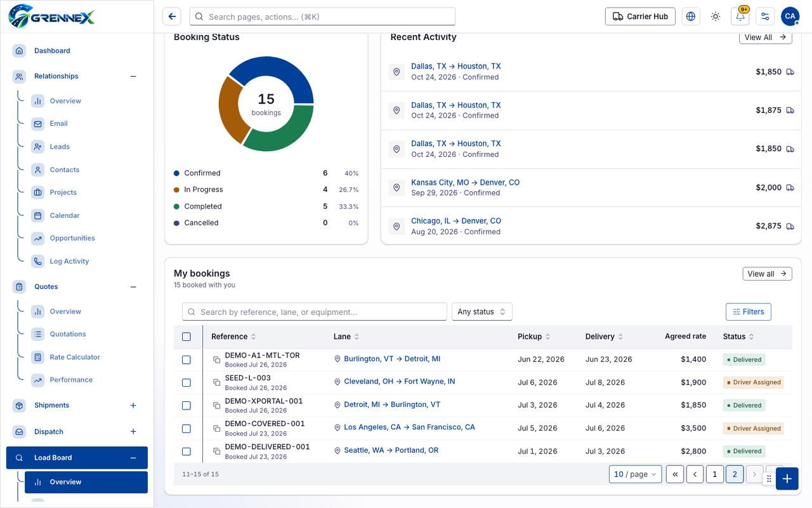Click the Confirmed blue legend dot
The width and height of the screenshot is (812, 508).
(176, 173)
